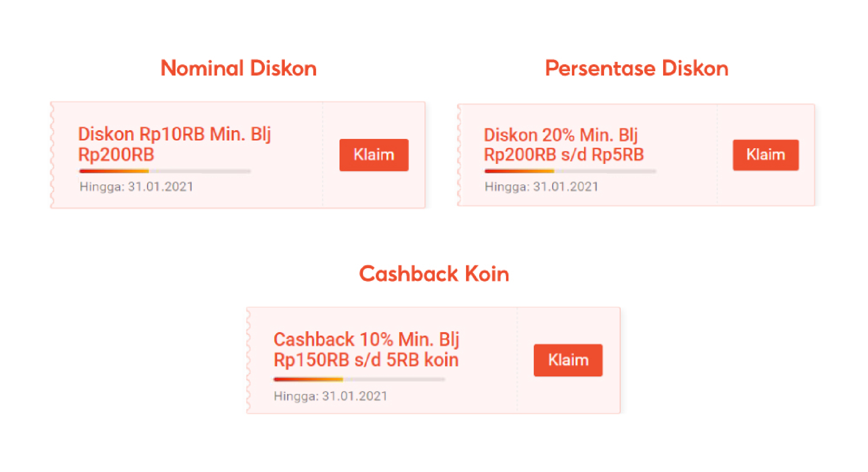Image resolution: width=868 pixels, height=472 pixels.
Task: Claim the Diskon 20% voucher
Action: [x=765, y=155]
